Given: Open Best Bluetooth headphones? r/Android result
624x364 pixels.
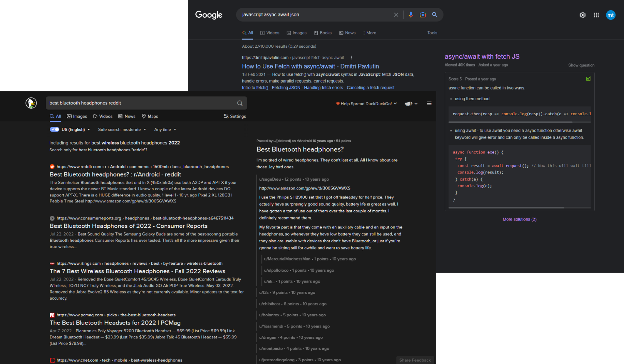Looking at the screenshot, I should 115,175.
